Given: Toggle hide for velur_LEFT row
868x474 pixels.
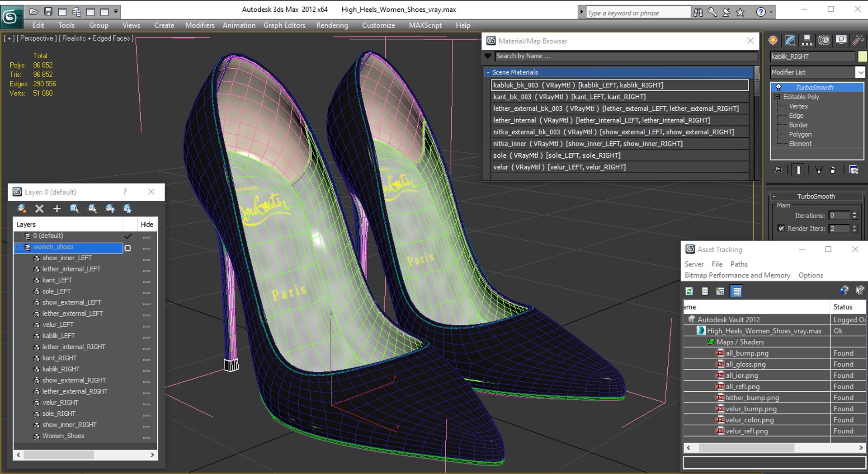Looking at the screenshot, I should tap(146, 326).
